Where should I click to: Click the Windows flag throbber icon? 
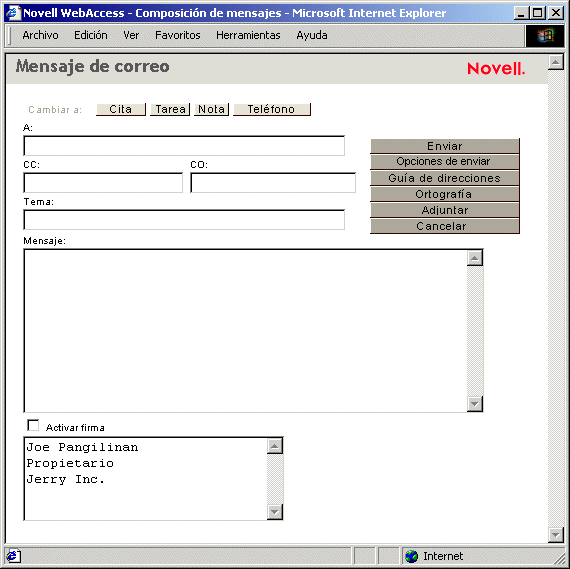point(545,36)
